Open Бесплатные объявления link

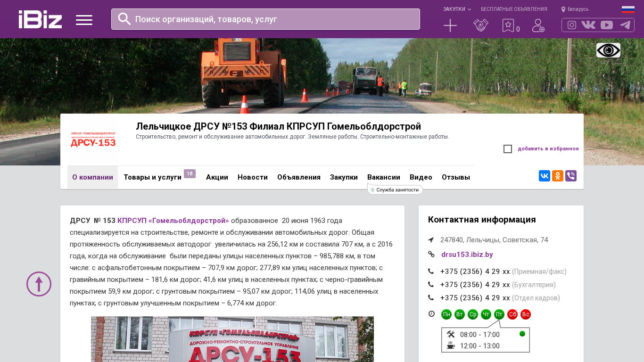(514, 9)
